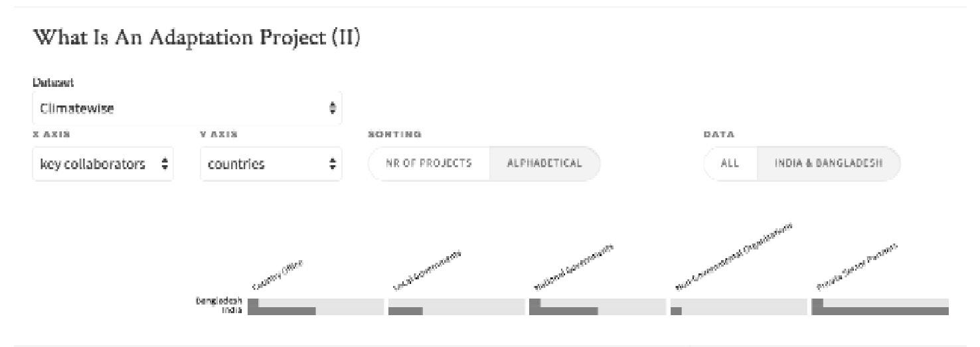Click the National Governments column label
The width and height of the screenshot is (980, 347).
[x=575, y=268]
